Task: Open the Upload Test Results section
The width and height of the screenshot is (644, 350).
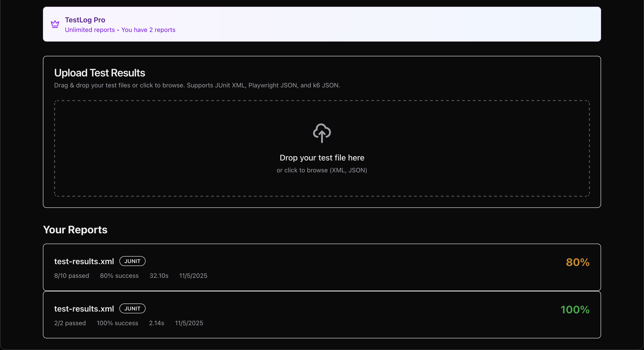Action: click(100, 73)
